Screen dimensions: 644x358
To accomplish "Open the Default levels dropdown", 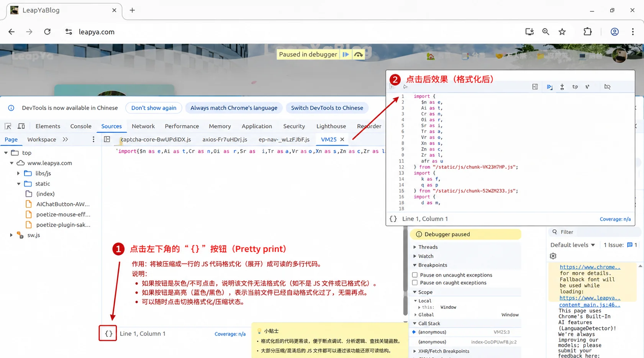I will point(572,245).
